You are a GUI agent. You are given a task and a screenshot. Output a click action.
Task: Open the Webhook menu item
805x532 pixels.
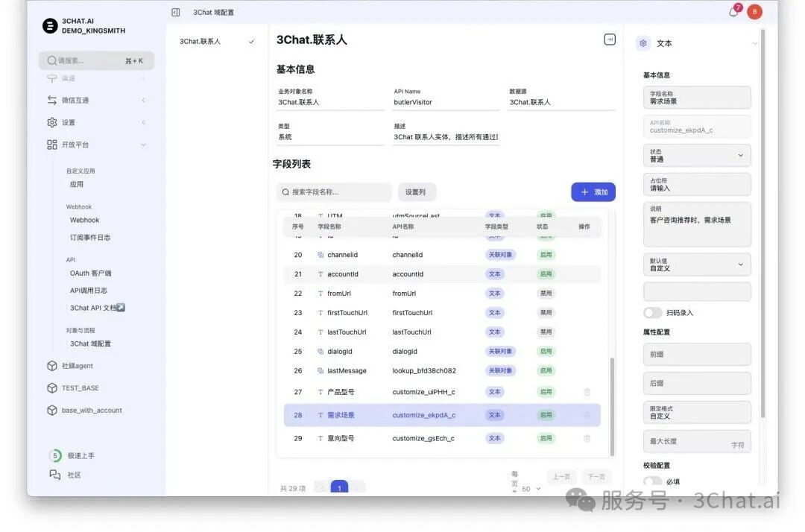pyautogui.click(x=85, y=220)
